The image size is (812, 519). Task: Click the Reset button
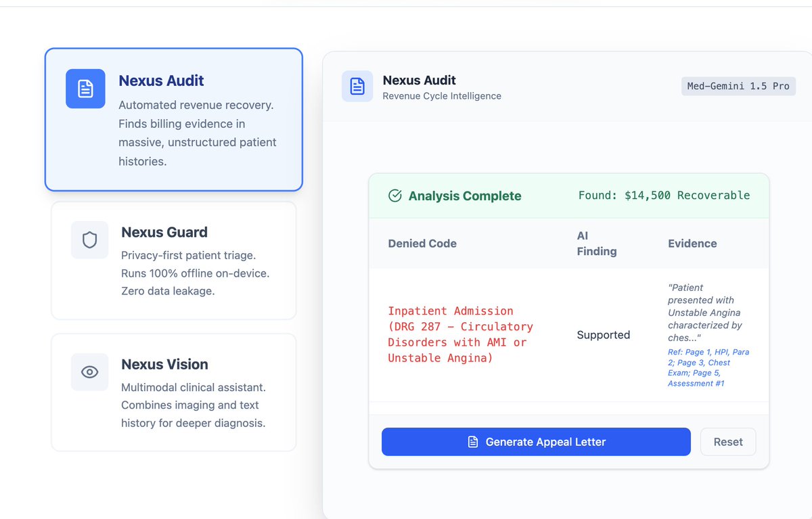click(728, 442)
